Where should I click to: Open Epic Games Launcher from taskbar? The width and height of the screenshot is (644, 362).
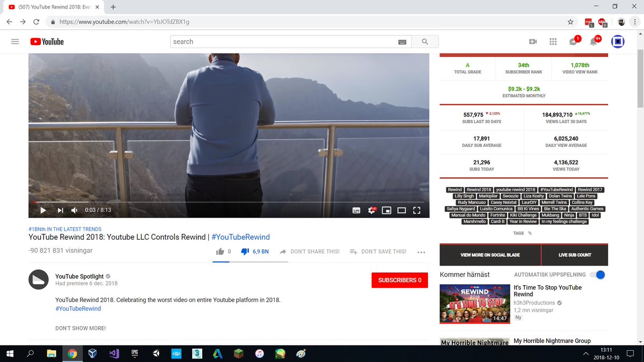135,353
